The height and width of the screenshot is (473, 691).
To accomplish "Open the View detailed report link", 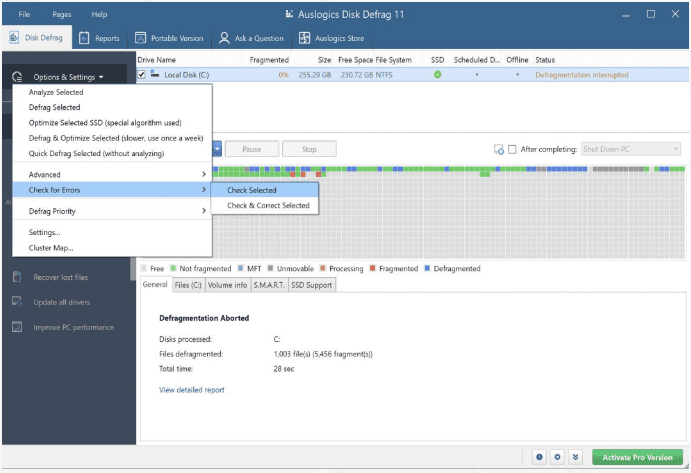I will click(x=192, y=390).
